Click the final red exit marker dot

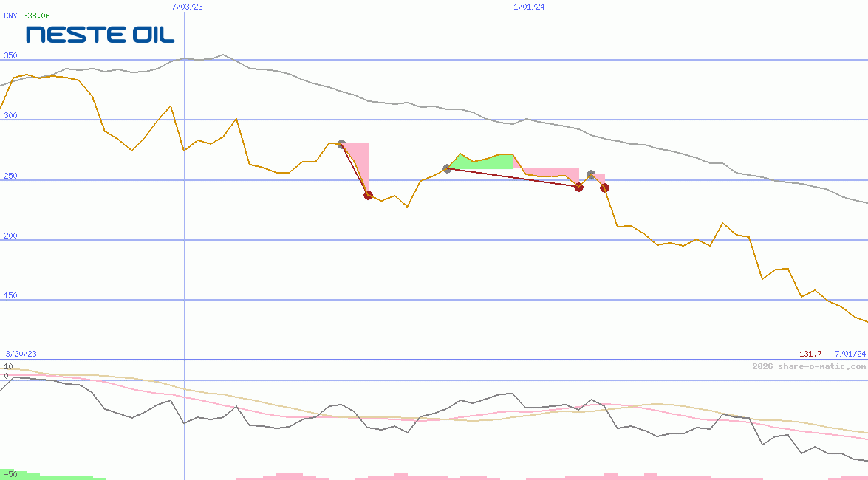tap(604, 188)
